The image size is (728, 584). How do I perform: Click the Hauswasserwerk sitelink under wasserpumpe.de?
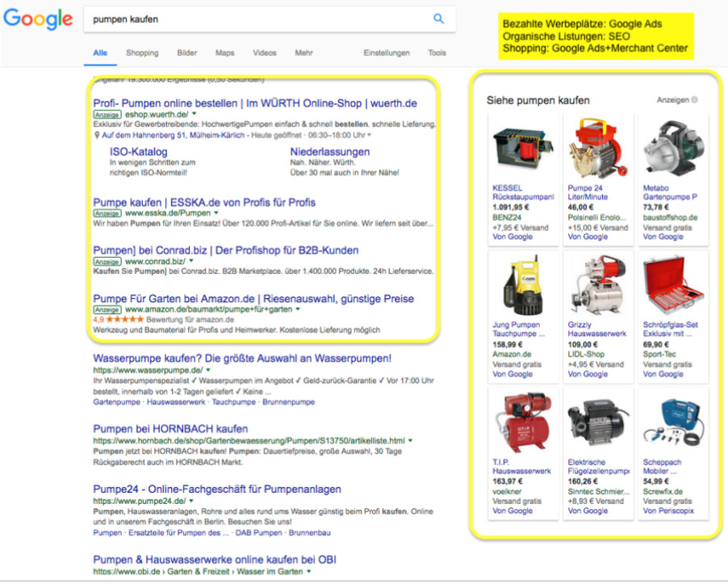pos(176,402)
